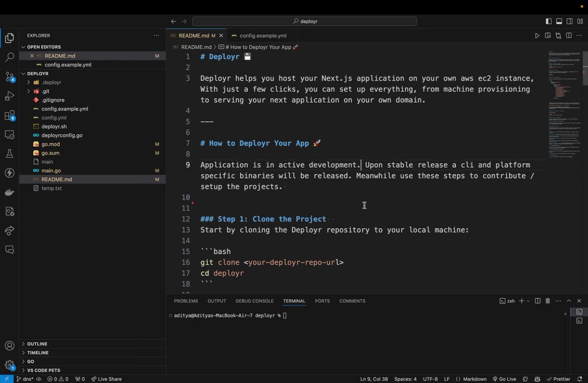588x383 pixels.
Task: Open the Remote Explorer view
Action: tap(9, 135)
